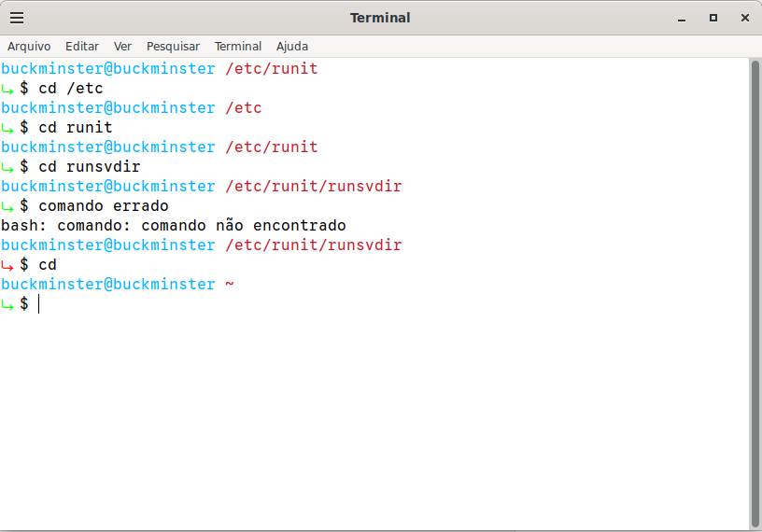The width and height of the screenshot is (762, 532).
Task: Open the Editar menu
Action: point(82,46)
